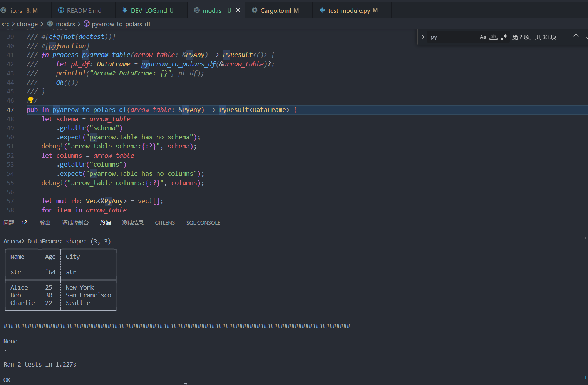Expand the replace field in find widget

point(423,37)
